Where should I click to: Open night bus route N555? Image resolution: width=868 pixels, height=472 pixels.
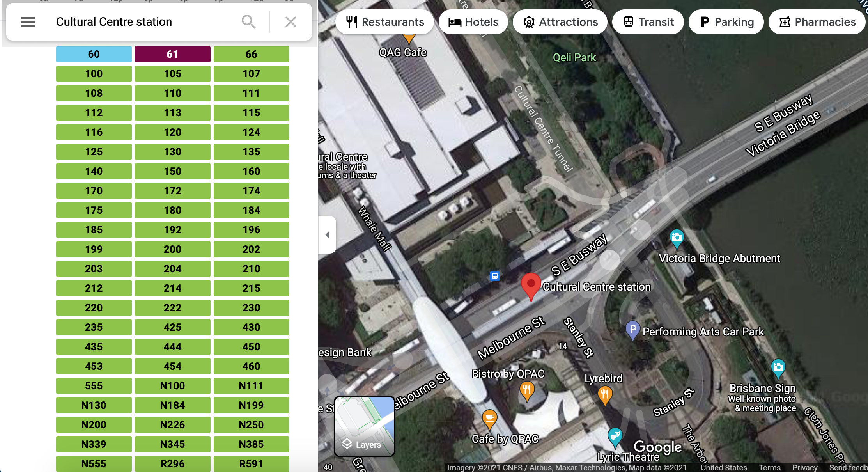pyautogui.click(x=94, y=464)
